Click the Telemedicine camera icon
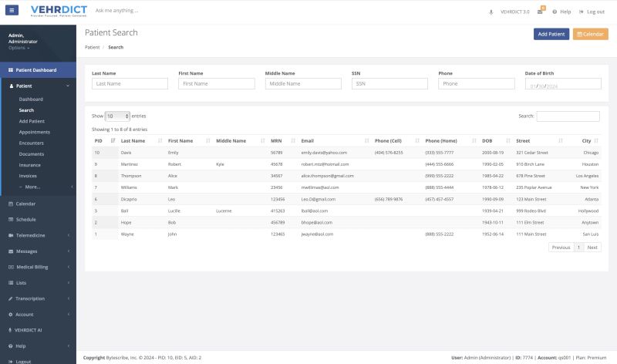This screenshot has width=617, height=364. coord(11,235)
